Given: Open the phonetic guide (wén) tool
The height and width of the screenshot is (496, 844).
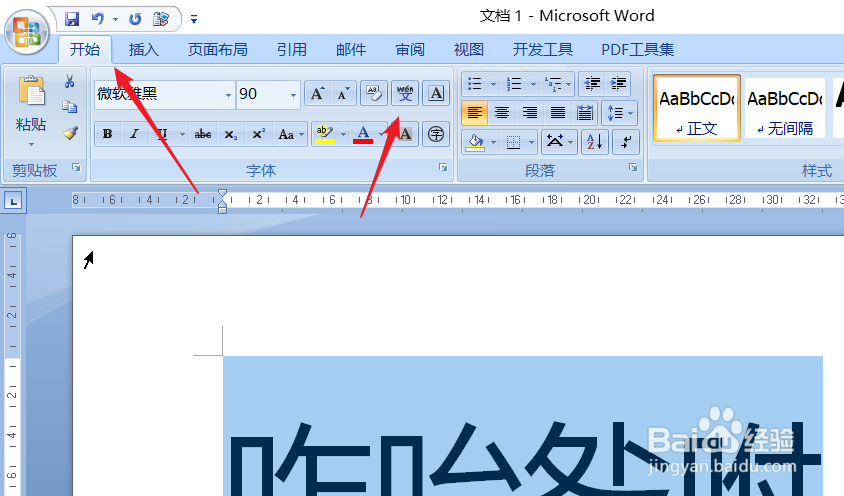Looking at the screenshot, I should coord(405,93).
